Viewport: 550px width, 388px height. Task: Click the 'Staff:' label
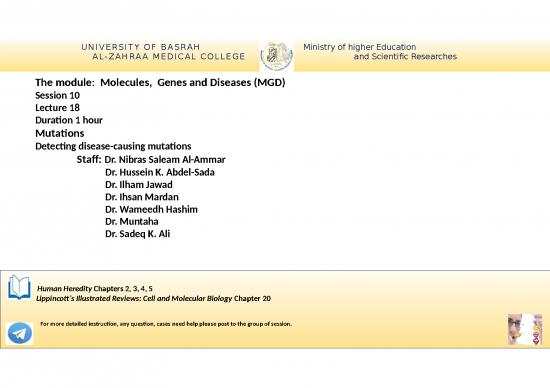click(x=89, y=160)
